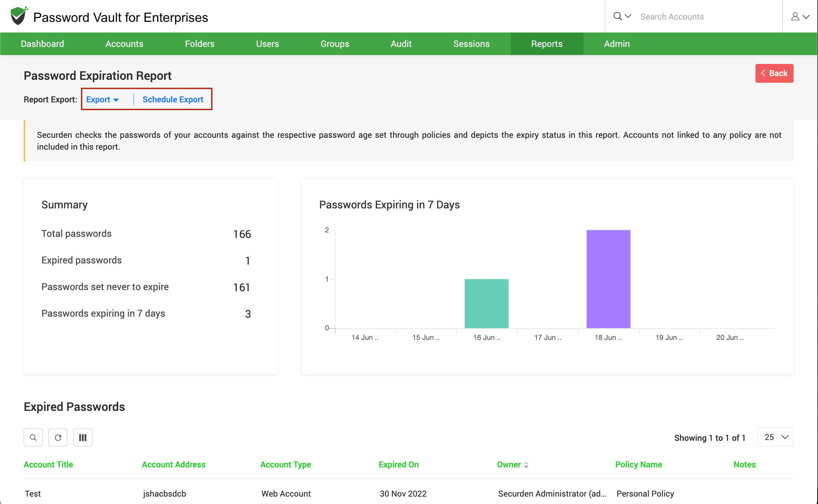Viewport: 818px width, 504px height.
Task: Change the rows per page dropdown showing 25
Action: 775,437
